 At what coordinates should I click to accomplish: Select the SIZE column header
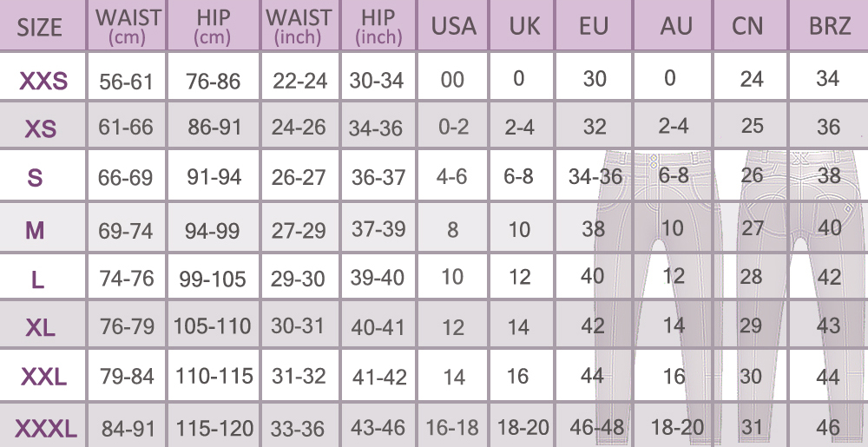point(40,27)
